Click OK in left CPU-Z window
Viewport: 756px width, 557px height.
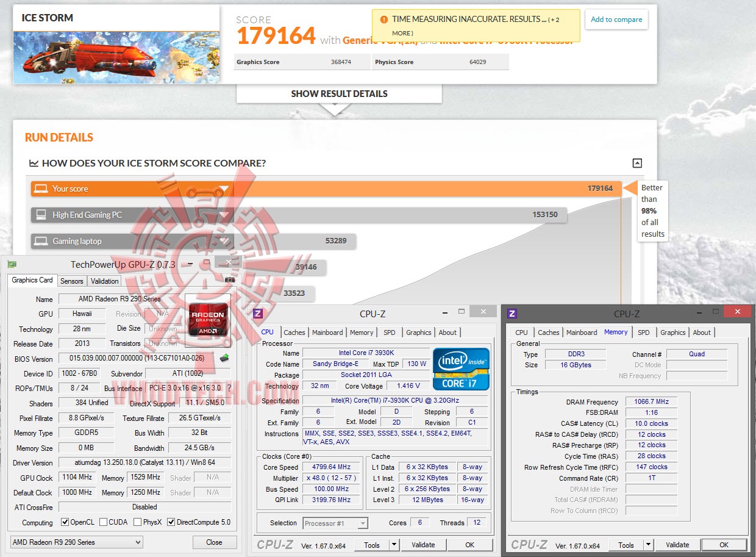coord(470,545)
